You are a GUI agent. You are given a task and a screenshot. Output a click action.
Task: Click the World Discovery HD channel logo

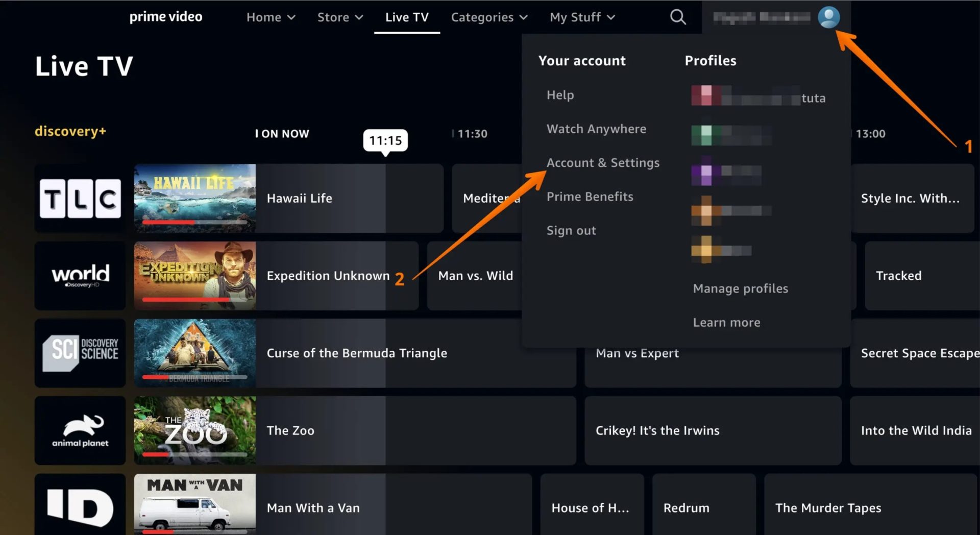80,276
